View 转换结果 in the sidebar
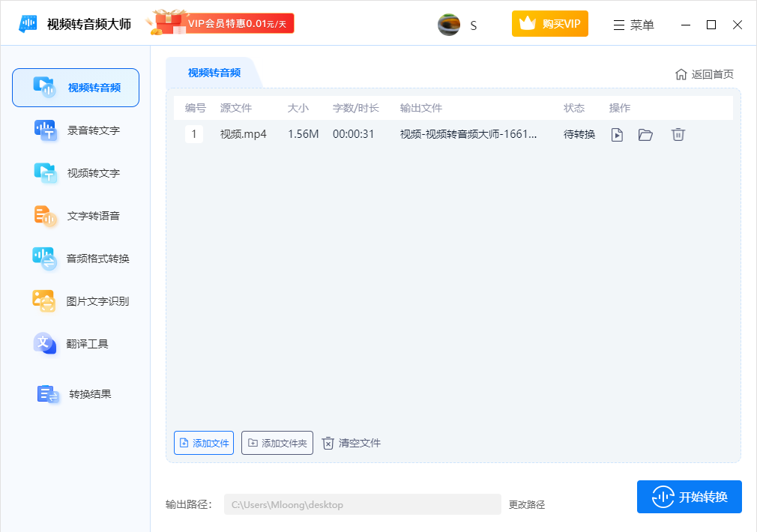 pyautogui.click(x=76, y=394)
